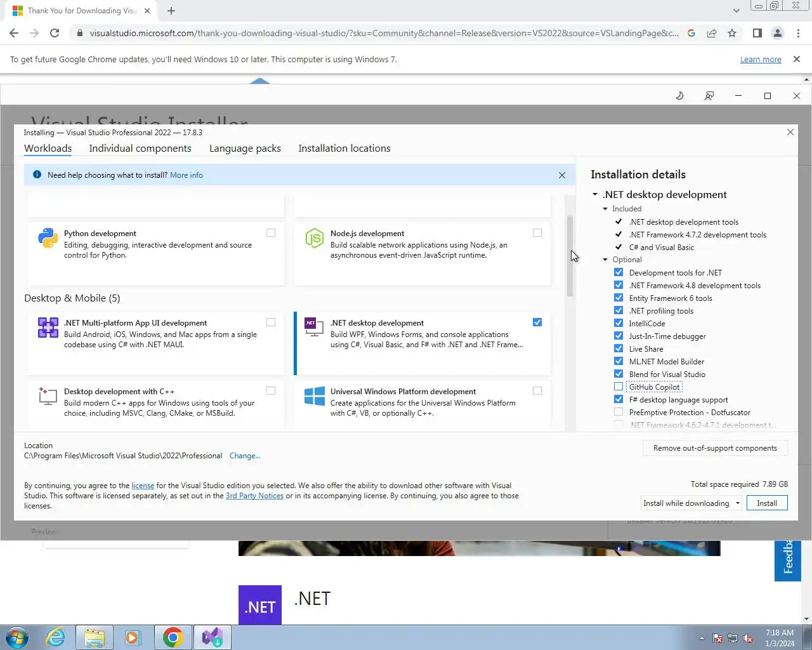This screenshot has height=650, width=812.
Task: Select the Thank You for Downloading Chrome tab
Action: (x=81, y=11)
